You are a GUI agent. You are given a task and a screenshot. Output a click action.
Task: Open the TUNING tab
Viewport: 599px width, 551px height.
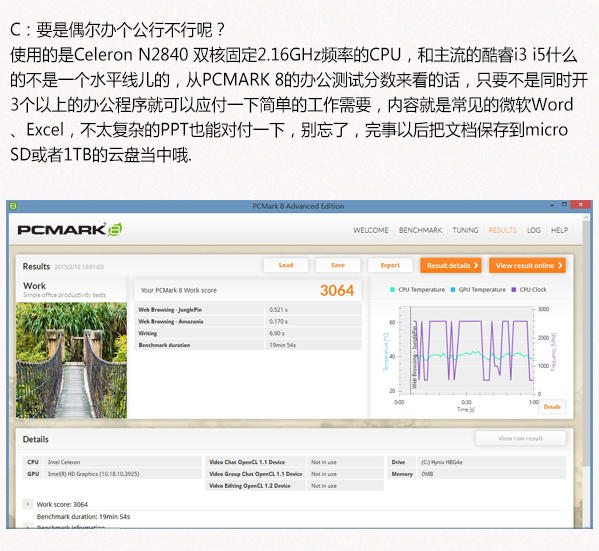coord(465,230)
